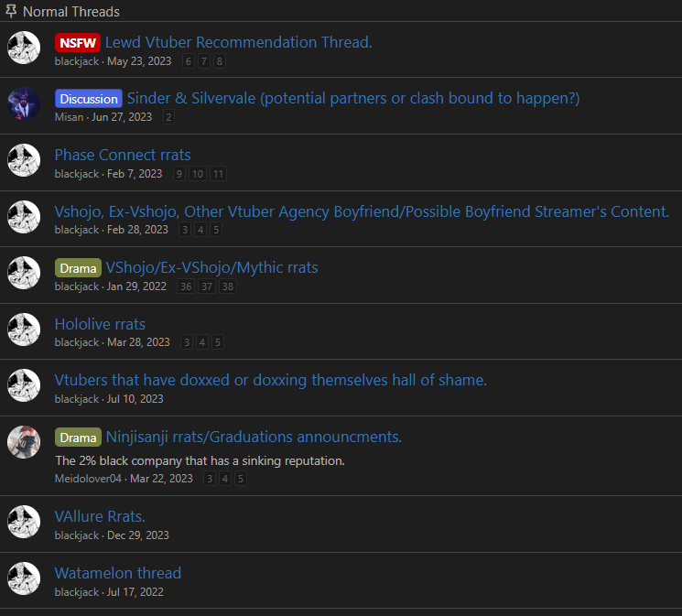Click avatar beside Hololive rrats thread

click(x=24, y=330)
